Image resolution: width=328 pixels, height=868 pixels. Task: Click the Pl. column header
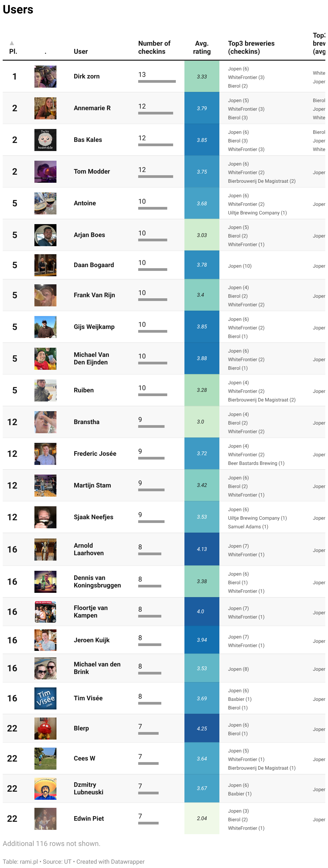[x=13, y=51]
